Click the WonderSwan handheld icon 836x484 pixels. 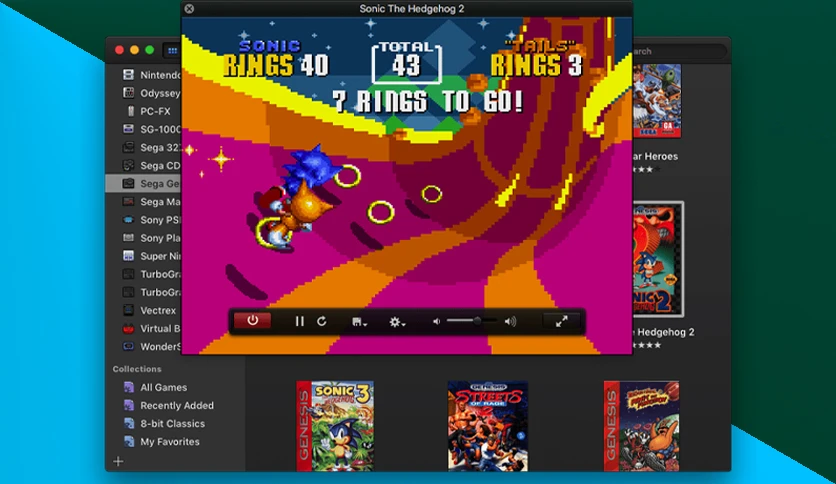tap(128, 346)
